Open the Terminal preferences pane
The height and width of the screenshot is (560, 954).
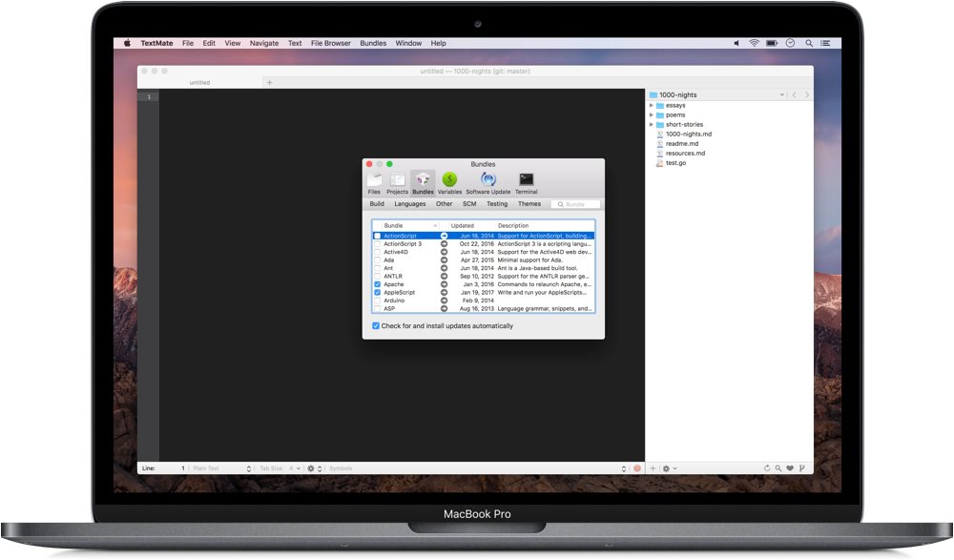click(527, 182)
